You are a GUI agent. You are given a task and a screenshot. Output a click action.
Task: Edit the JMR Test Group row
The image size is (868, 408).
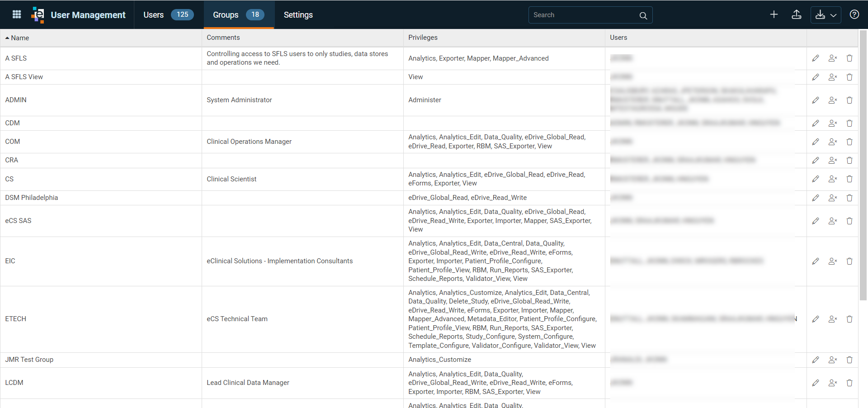coord(816,360)
